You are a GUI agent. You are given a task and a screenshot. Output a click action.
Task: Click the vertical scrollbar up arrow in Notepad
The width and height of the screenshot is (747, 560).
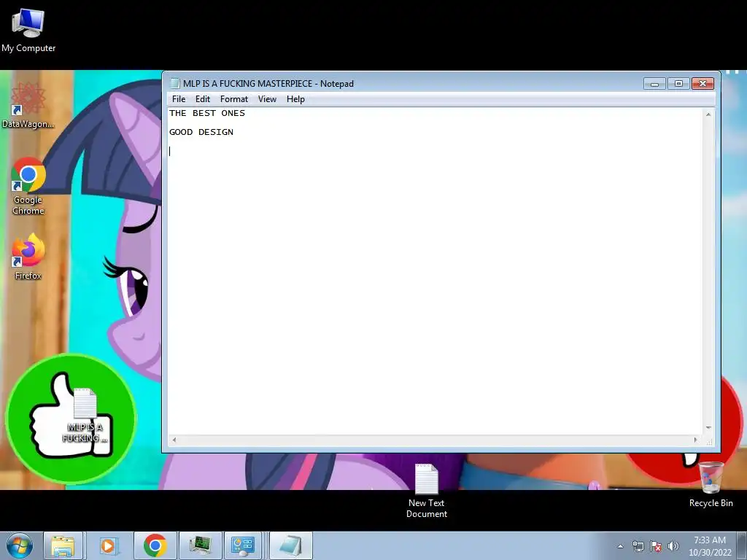708,114
